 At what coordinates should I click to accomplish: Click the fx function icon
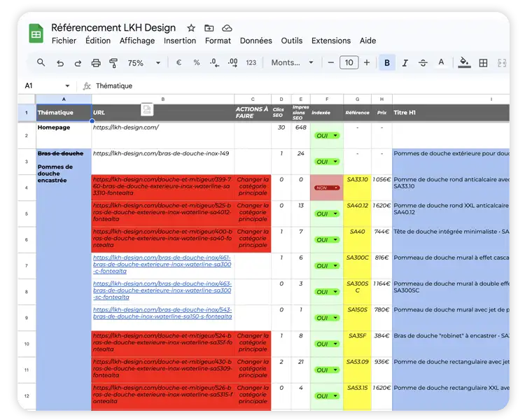coord(87,86)
